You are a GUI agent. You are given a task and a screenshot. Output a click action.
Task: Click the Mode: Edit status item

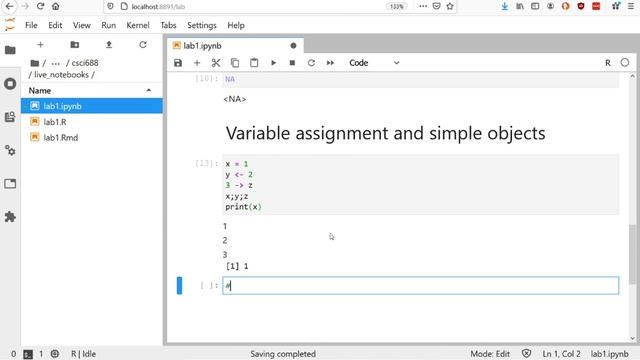pos(490,354)
